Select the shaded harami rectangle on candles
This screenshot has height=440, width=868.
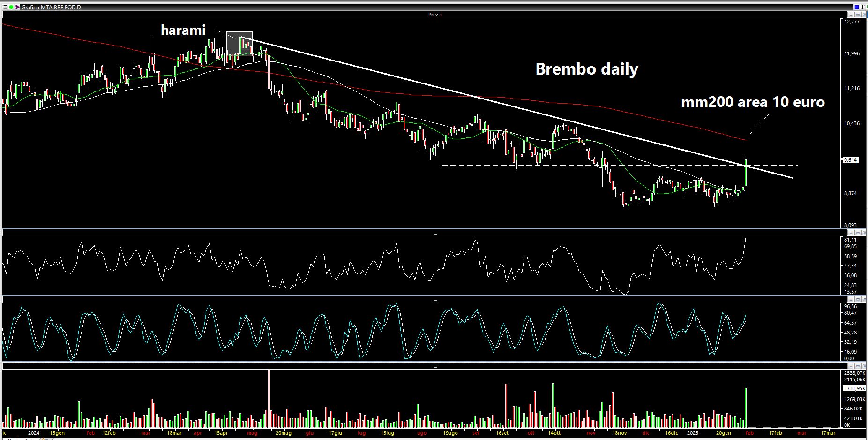239,43
